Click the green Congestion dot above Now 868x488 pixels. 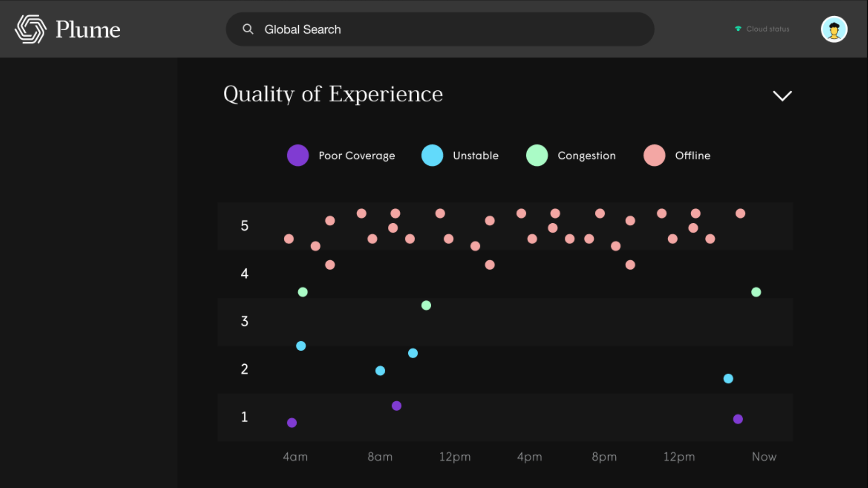[756, 292]
